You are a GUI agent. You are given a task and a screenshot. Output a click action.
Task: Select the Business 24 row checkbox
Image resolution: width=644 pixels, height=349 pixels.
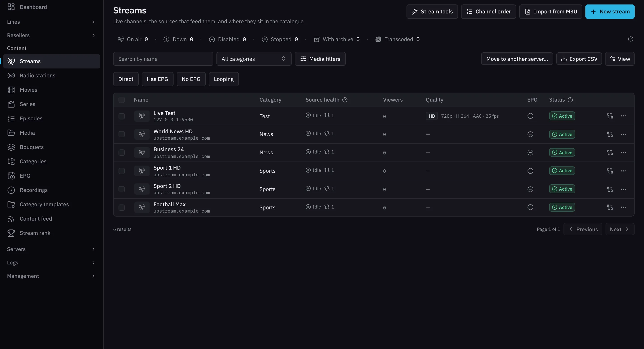coord(121,153)
